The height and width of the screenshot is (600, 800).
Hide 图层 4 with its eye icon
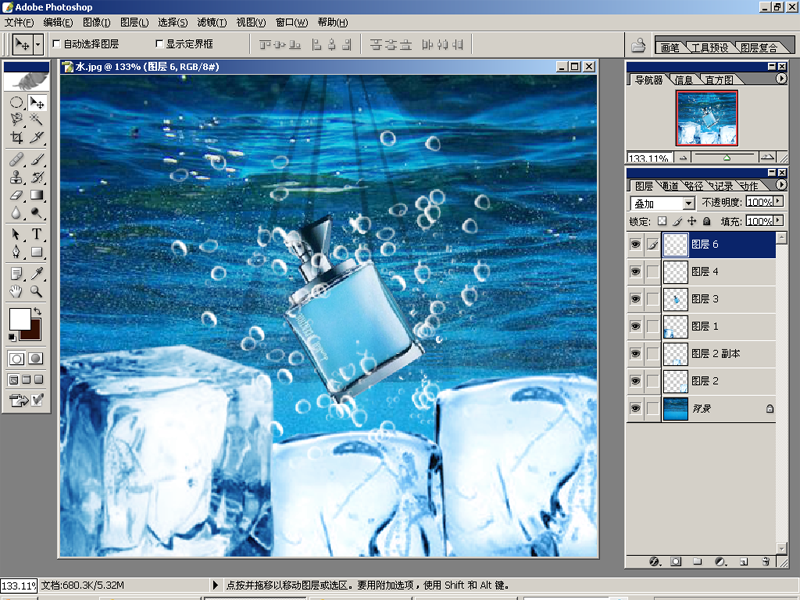[635, 271]
